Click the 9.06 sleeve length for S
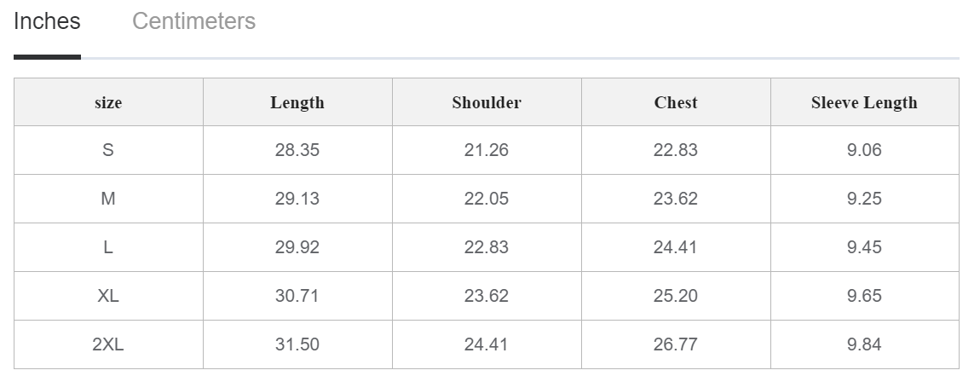 pos(864,150)
